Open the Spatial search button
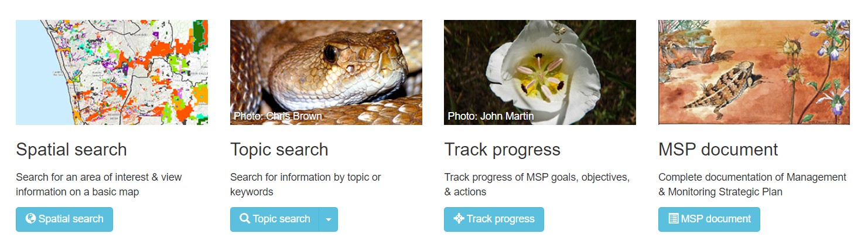Viewport: 868px width, 247px height. click(64, 219)
